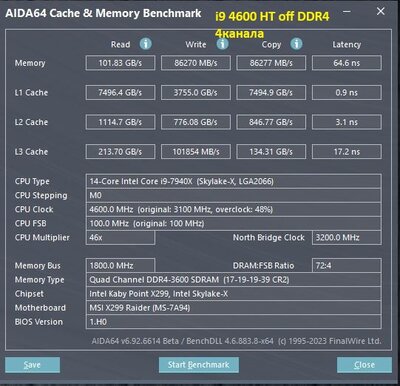Select L2 Cache write 776.08 GB/s

pos(196,122)
